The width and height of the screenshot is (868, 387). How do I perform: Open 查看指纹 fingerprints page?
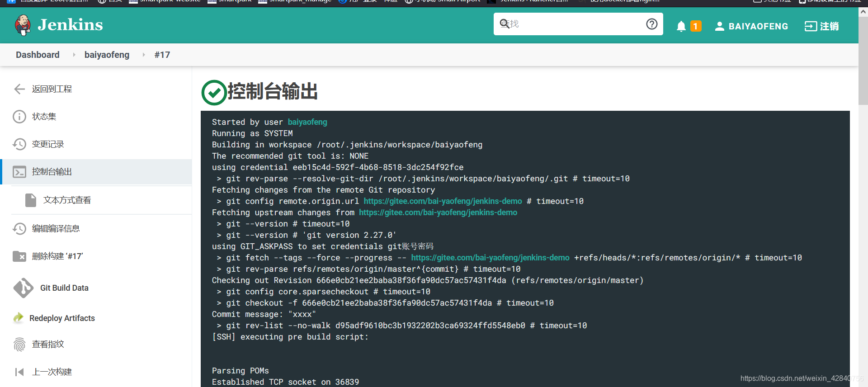pyautogui.click(x=48, y=345)
